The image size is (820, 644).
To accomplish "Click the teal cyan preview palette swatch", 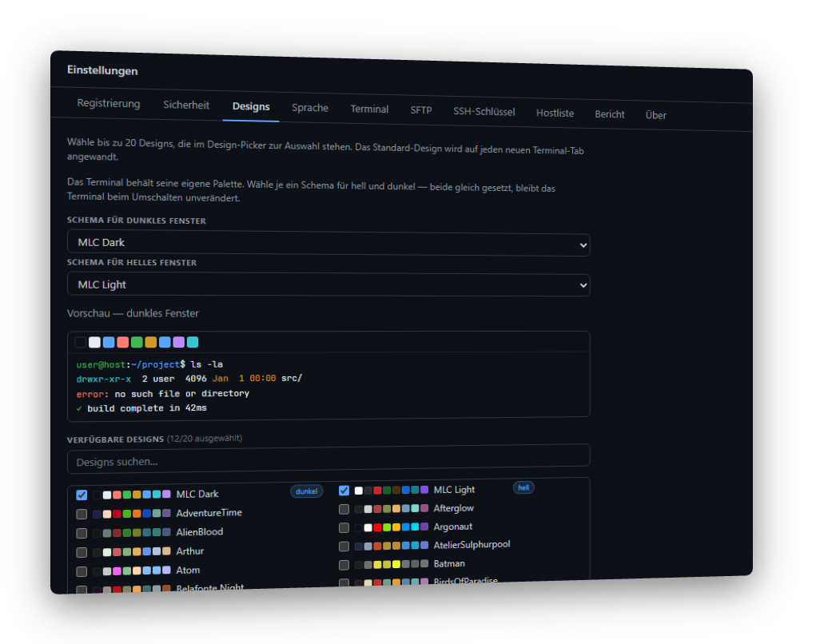I will point(193,343).
